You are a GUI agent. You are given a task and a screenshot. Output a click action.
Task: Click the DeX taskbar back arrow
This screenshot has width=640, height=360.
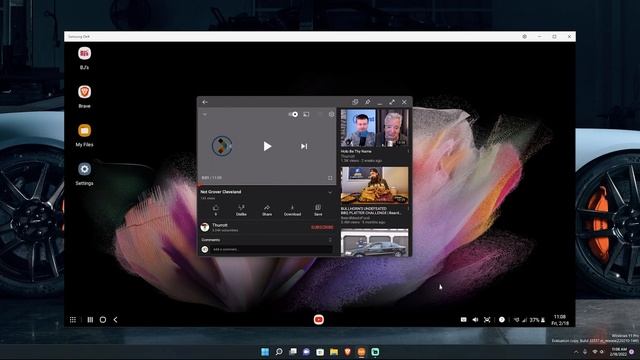116,320
